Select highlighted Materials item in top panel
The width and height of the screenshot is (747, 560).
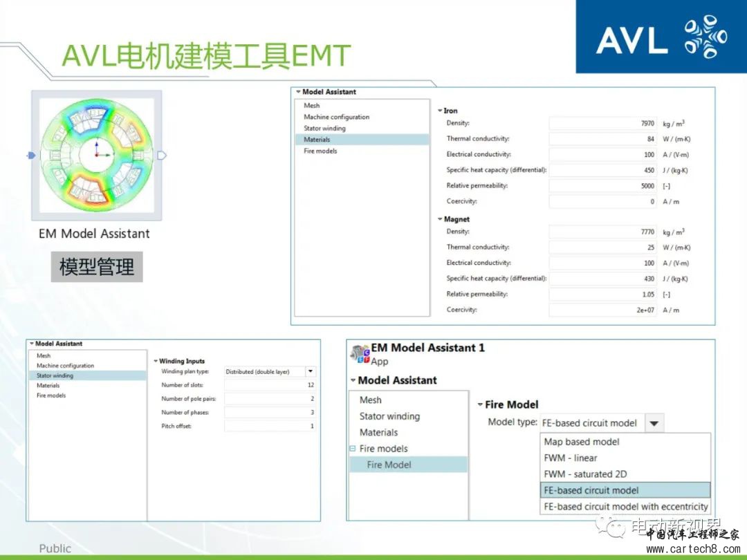pos(362,140)
